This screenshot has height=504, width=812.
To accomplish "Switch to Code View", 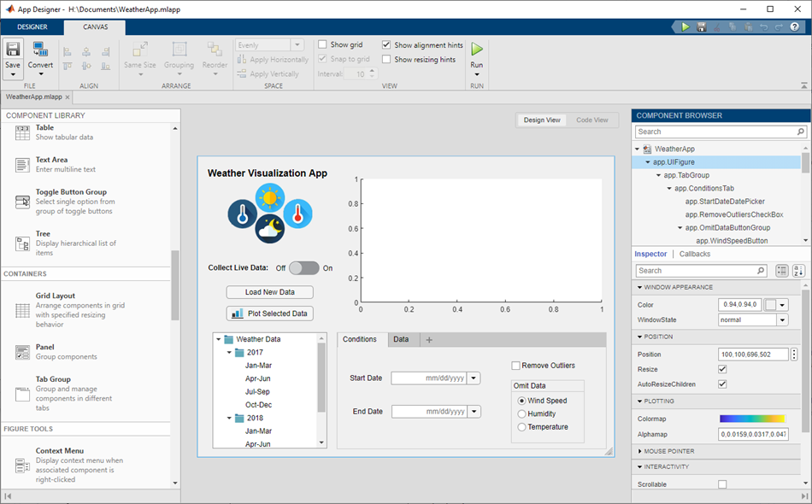I will coord(591,120).
